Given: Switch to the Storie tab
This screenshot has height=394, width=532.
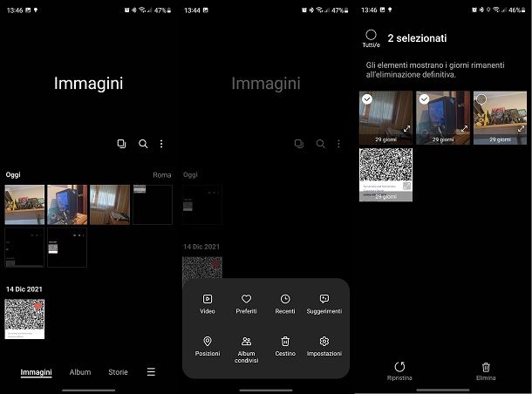Looking at the screenshot, I should pos(118,372).
